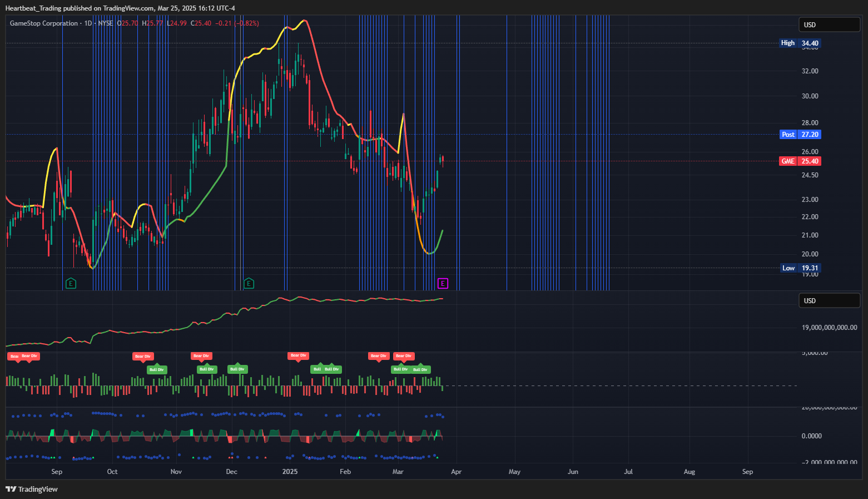Click the 26.00 price scale value
This screenshot has width=868, height=499.
point(810,152)
